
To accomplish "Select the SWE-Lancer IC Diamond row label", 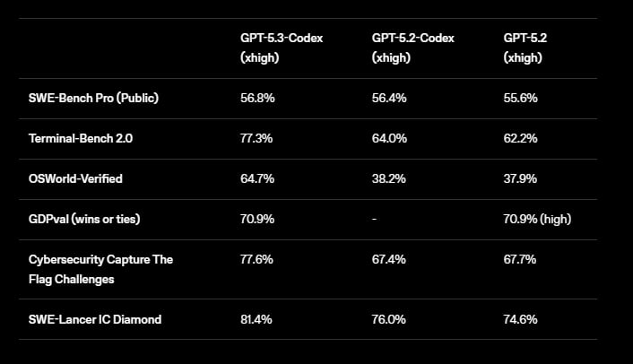I will pos(95,319).
